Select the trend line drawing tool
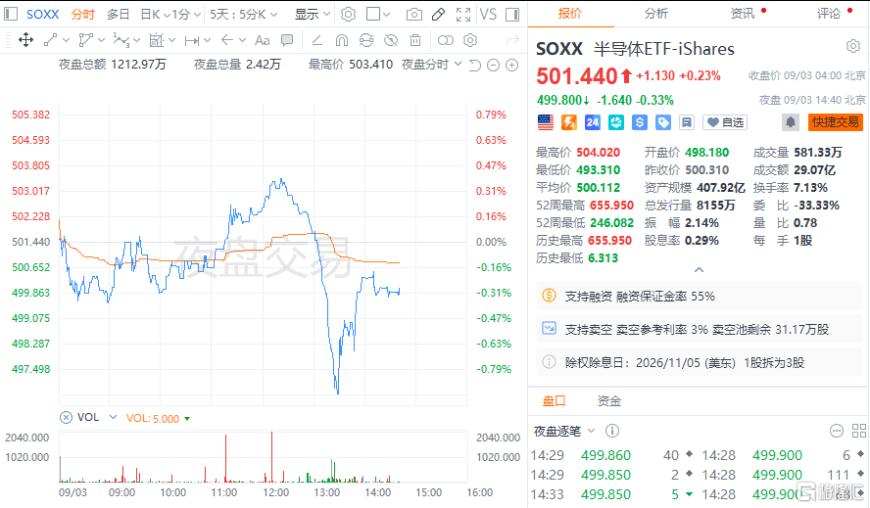The image size is (870, 508). 50,40
